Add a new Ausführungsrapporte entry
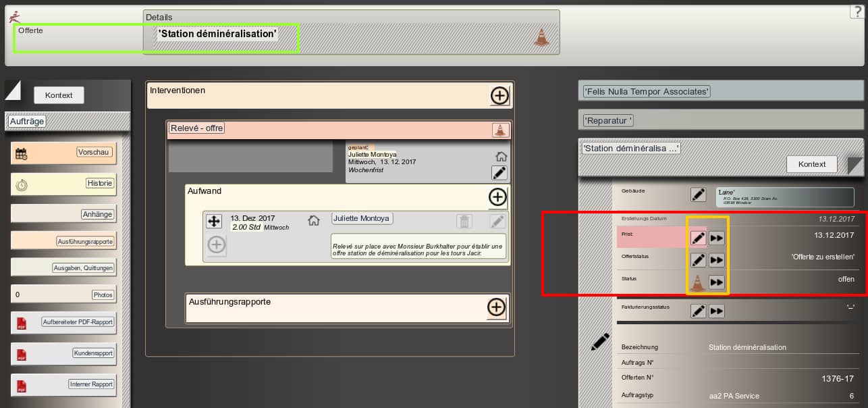 pyautogui.click(x=496, y=307)
